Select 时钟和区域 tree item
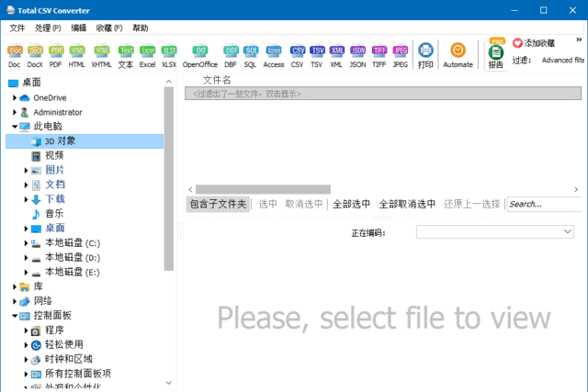This screenshot has height=392, width=588. tap(68, 359)
